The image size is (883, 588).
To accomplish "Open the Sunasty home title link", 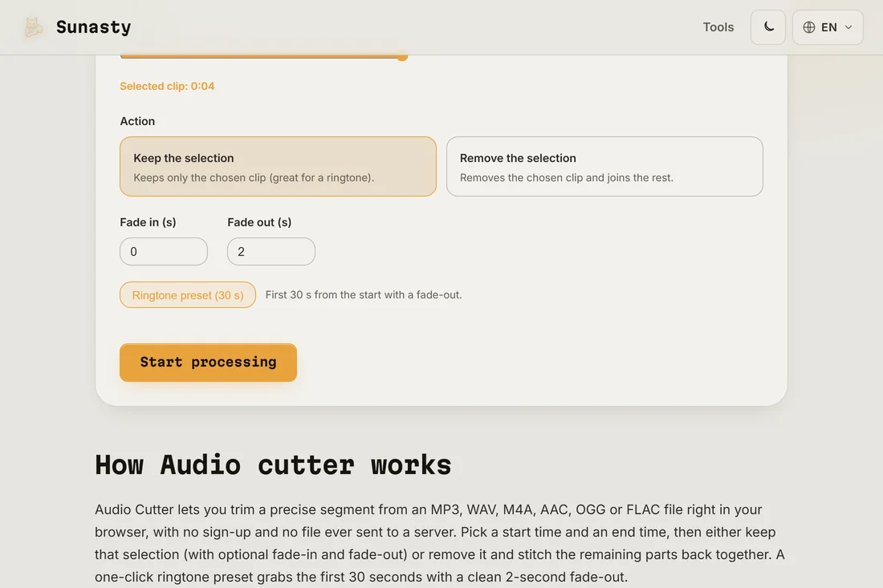I will pyautogui.click(x=93, y=27).
